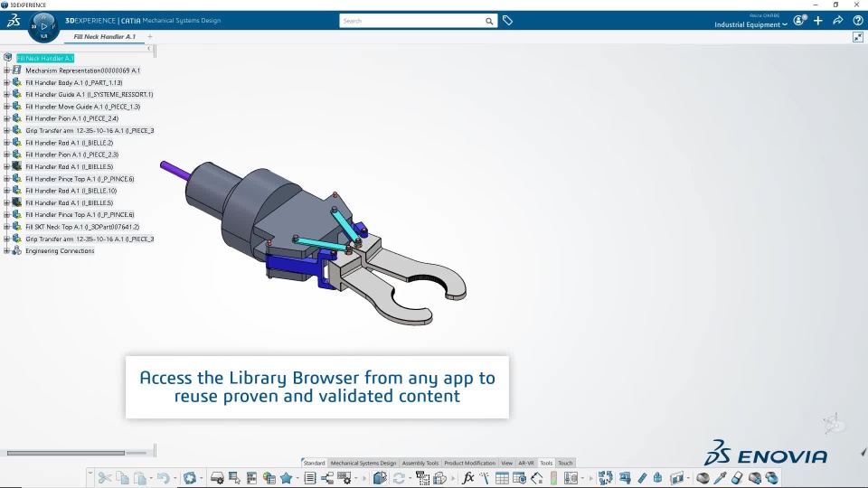Click the cyan connecting rod on the model

321,243
